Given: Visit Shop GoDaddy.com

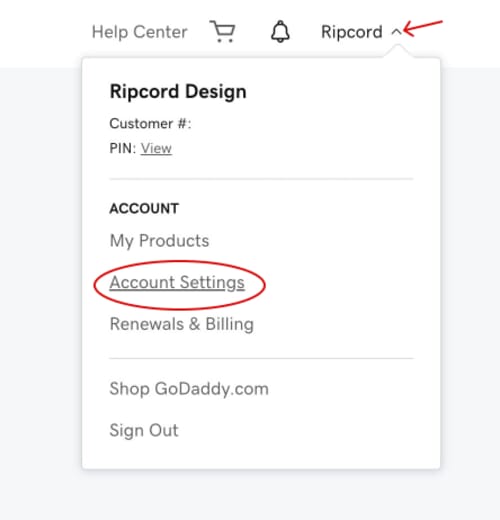Looking at the screenshot, I should (189, 389).
